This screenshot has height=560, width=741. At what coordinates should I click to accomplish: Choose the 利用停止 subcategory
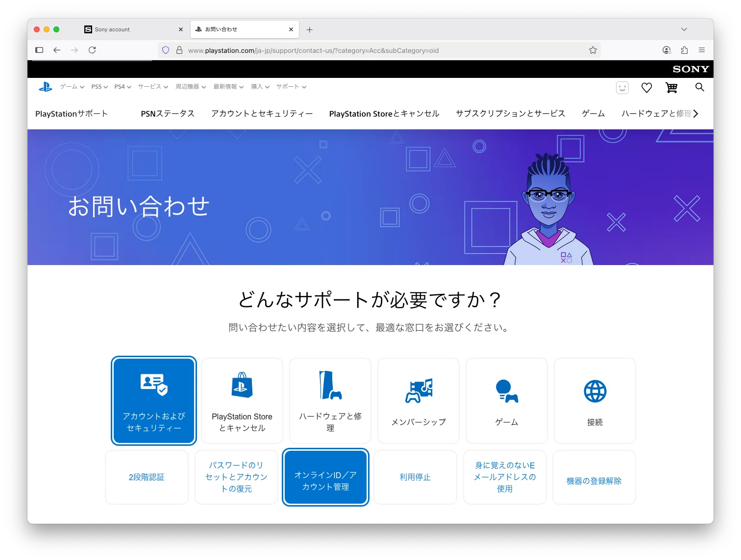coord(415,477)
